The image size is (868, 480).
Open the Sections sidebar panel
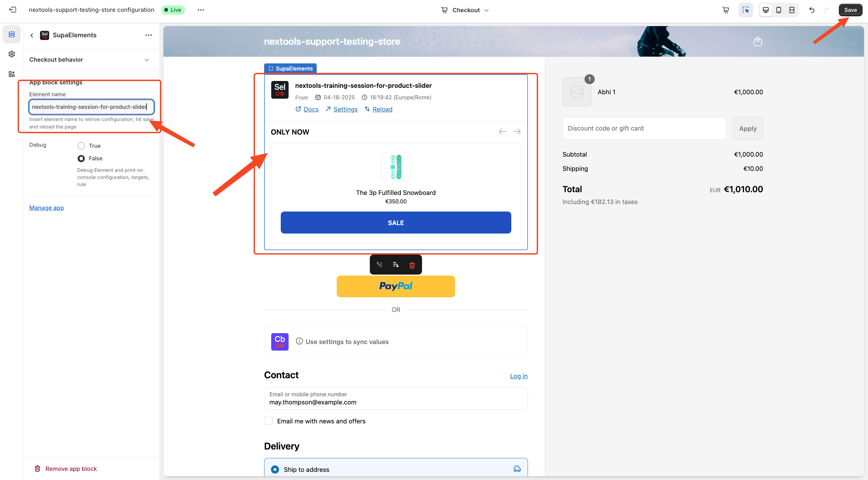12,35
